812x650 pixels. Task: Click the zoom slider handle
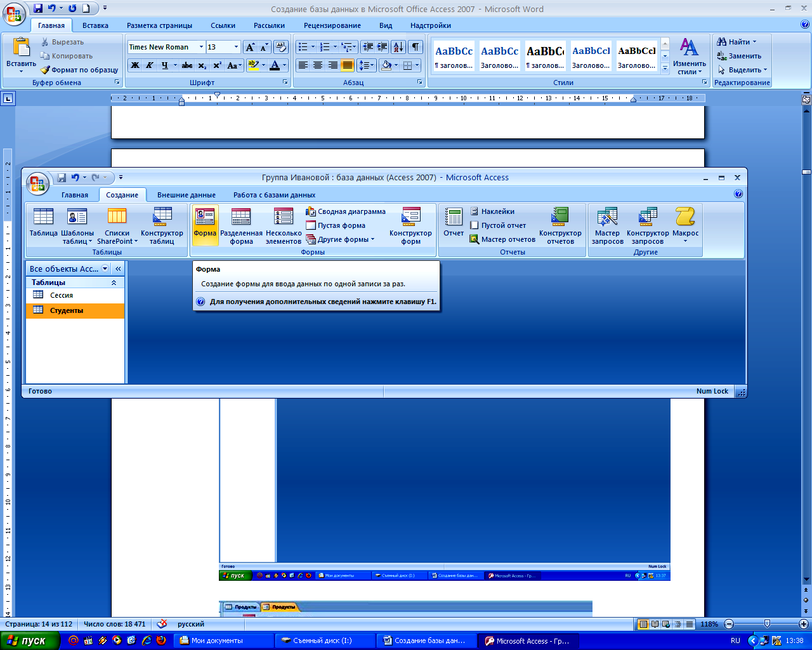(x=768, y=624)
